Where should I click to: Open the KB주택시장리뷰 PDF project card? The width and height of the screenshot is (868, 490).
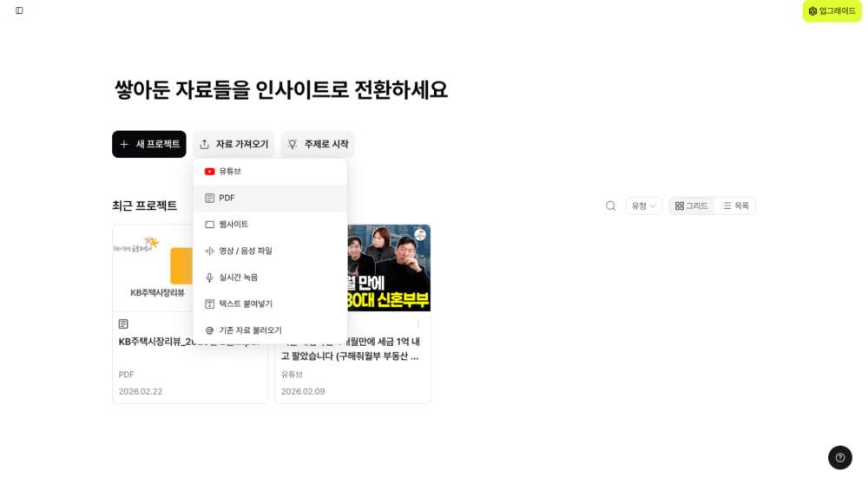pos(153,314)
